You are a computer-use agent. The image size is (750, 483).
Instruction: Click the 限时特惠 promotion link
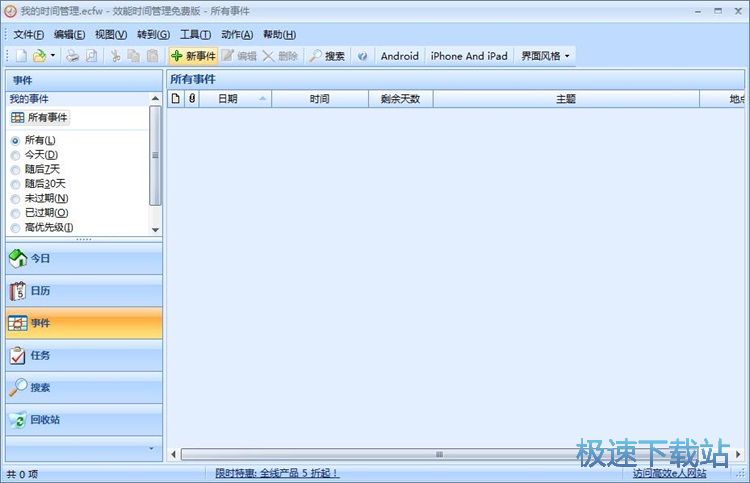(277, 473)
